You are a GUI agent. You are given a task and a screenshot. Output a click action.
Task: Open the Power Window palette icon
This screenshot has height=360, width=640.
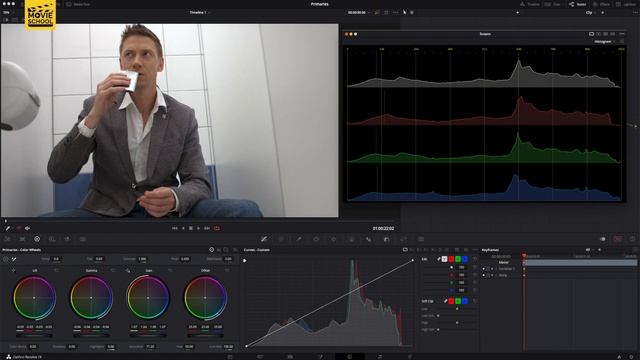316,239
